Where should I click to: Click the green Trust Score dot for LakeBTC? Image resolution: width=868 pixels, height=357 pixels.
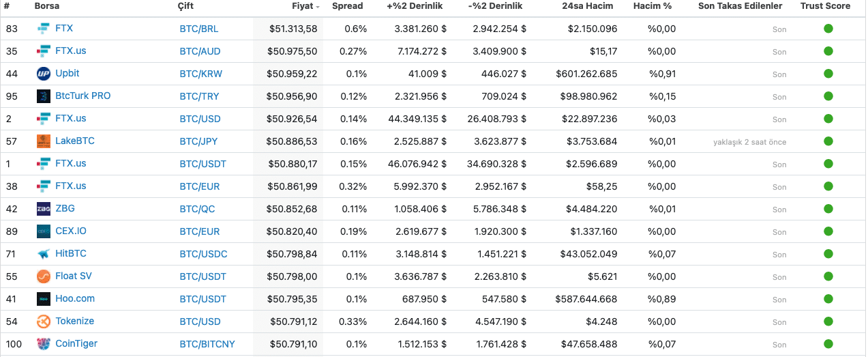828,141
